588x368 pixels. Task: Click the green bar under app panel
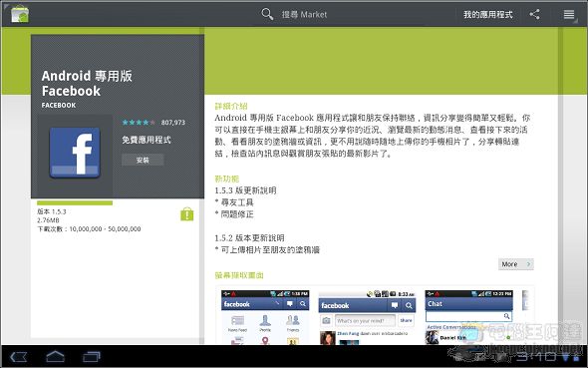tap(75, 202)
